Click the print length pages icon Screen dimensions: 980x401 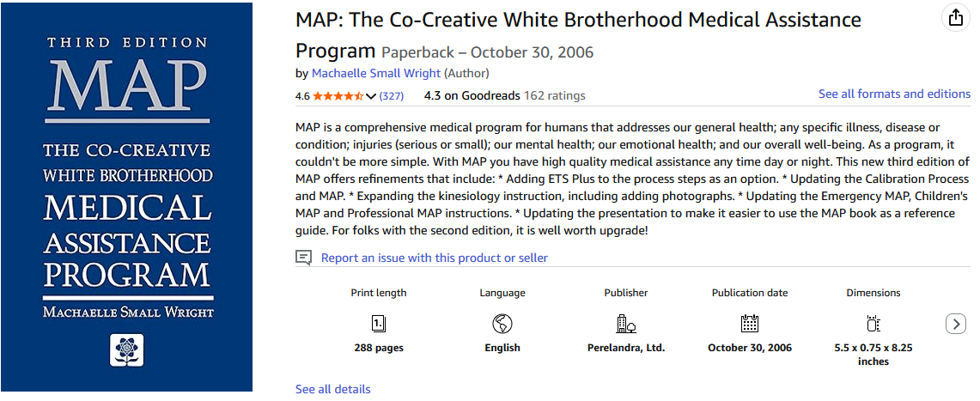378,324
